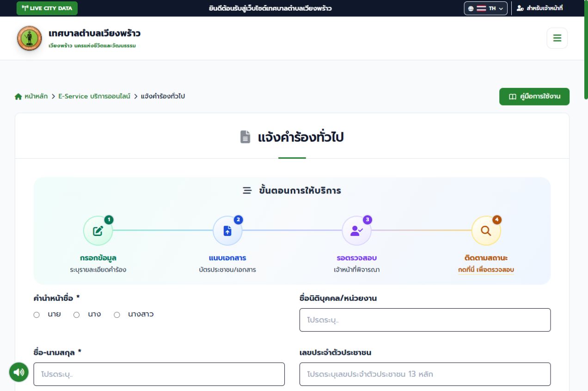Click the magnifier icon of step 4
The width and height of the screenshot is (588, 391).
click(486, 231)
